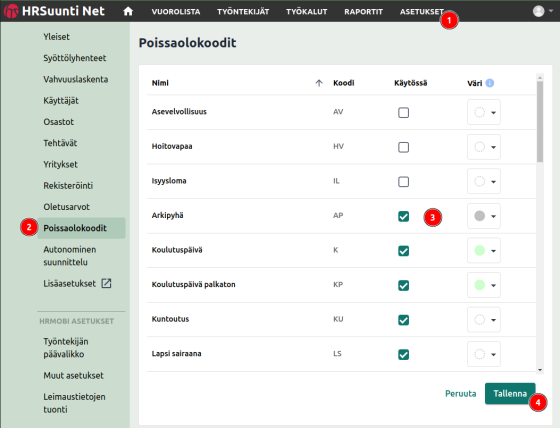Open Käyttäjät settings

61,100
